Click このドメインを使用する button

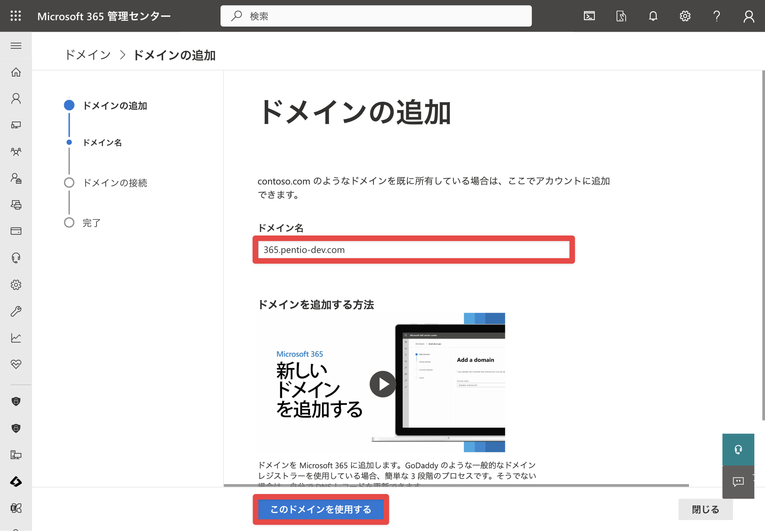(x=321, y=509)
